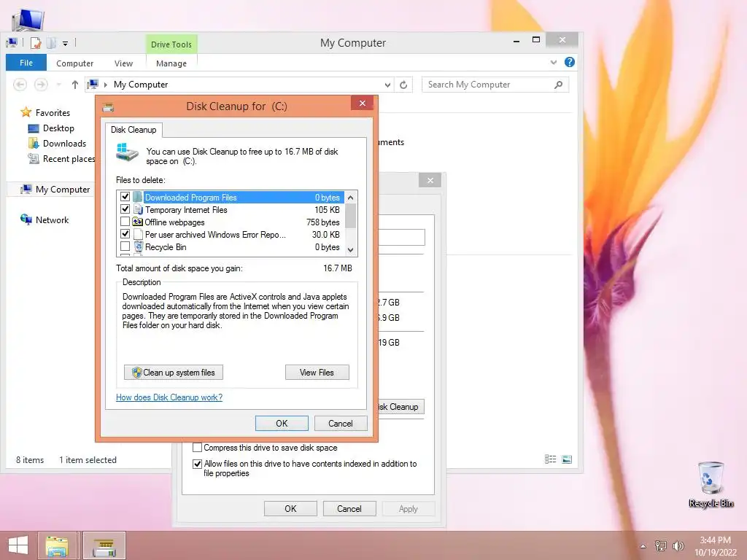Check the Recycle Bin checkbox in list
747x560 pixels.
125,246
